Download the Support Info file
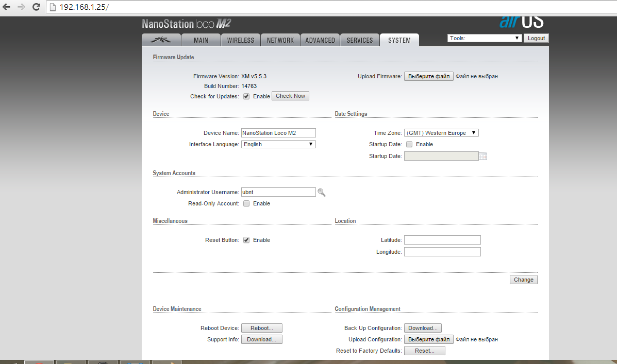The height and width of the screenshot is (364, 617). pyautogui.click(x=262, y=339)
